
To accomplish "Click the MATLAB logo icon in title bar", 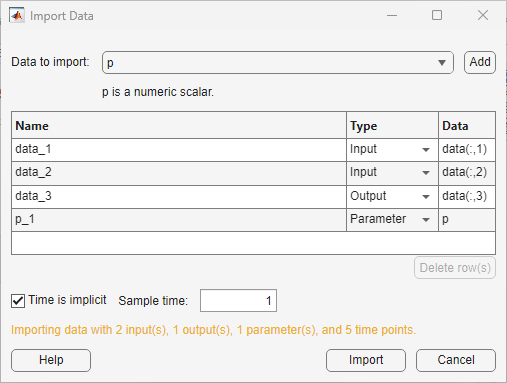I will tap(17, 16).
